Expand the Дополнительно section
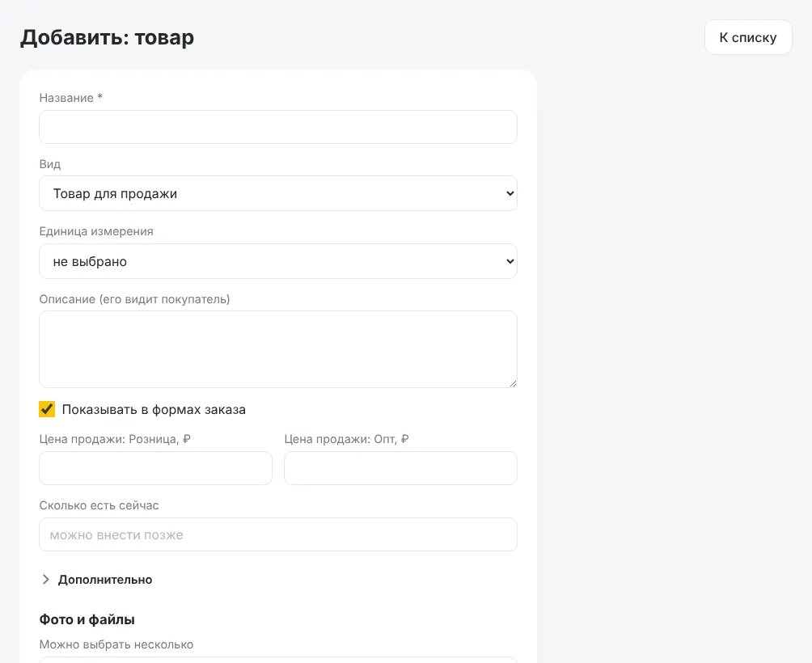Viewport: 812px width, 663px height. point(96,580)
